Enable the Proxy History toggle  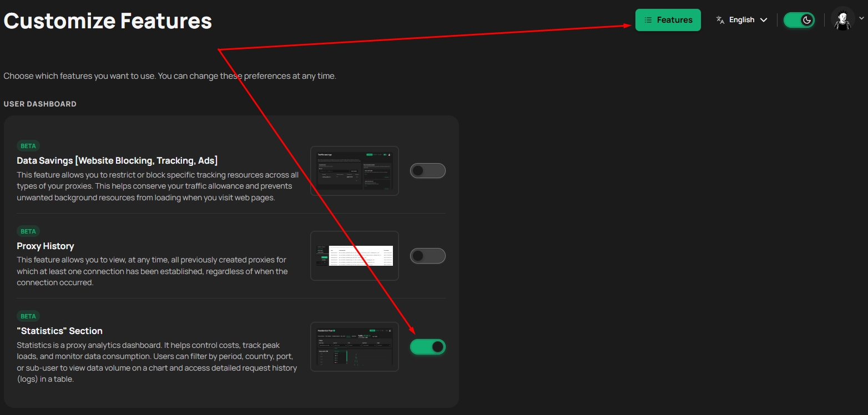point(427,256)
